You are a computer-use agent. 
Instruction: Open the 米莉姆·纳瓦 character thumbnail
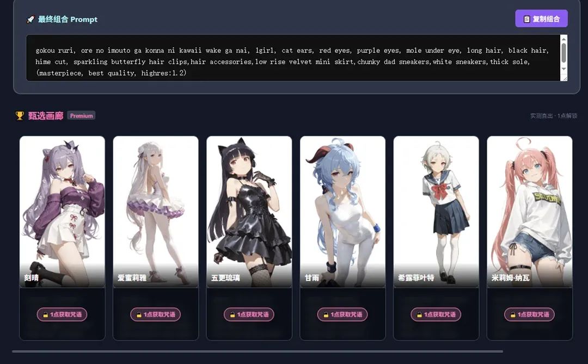pyautogui.click(x=530, y=212)
